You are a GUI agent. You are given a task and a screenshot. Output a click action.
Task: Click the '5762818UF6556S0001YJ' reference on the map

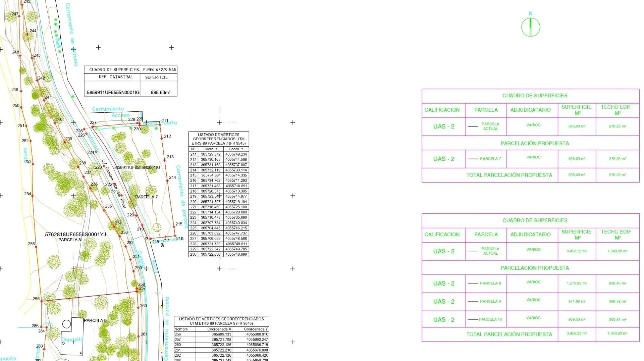click(x=75, y=235)
